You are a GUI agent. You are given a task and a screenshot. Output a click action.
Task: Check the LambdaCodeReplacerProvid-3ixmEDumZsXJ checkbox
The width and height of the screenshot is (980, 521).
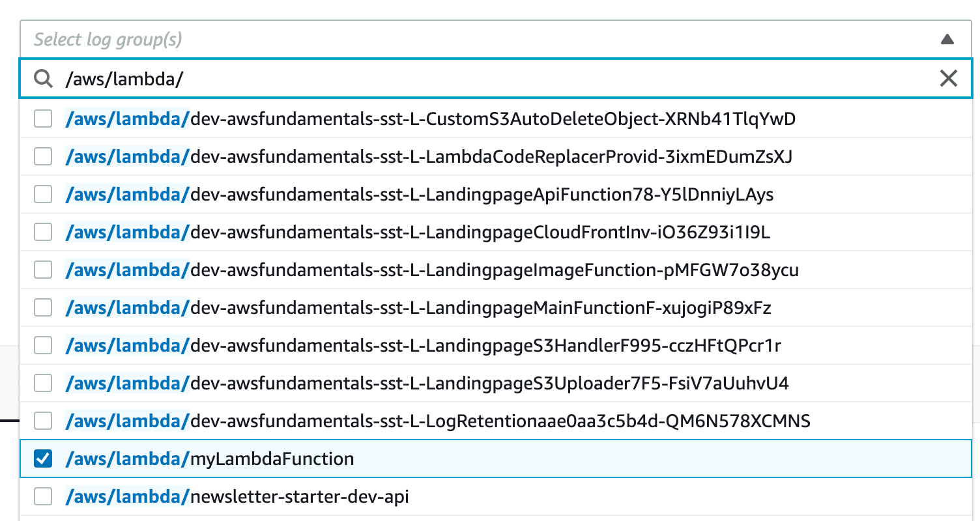click(x=43, y=157)
